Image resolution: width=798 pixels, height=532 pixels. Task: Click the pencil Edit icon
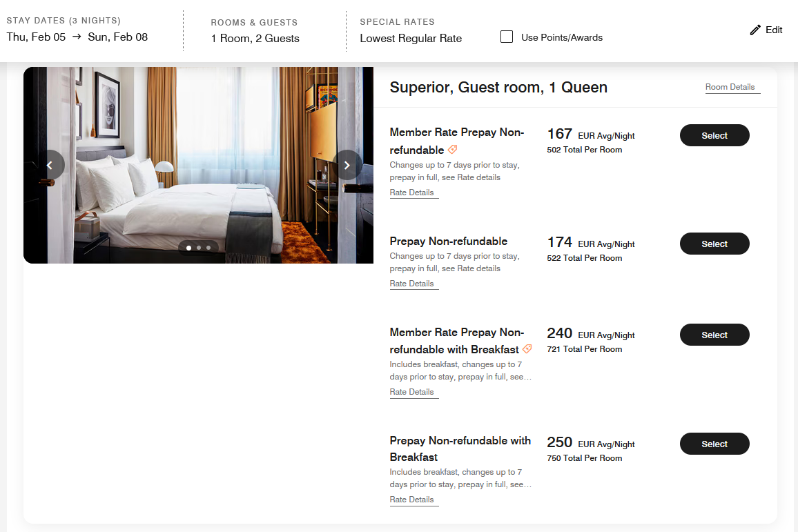click(x=755, y=30)
